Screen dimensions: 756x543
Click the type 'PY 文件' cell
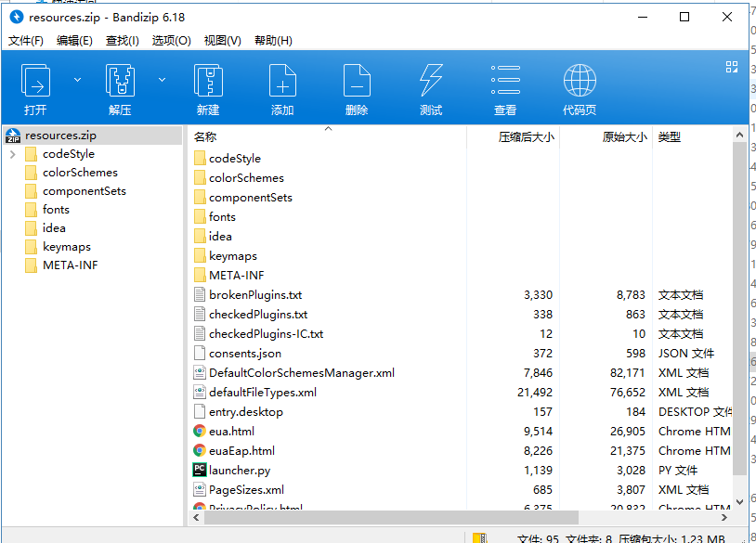click(x=678, y=471)
